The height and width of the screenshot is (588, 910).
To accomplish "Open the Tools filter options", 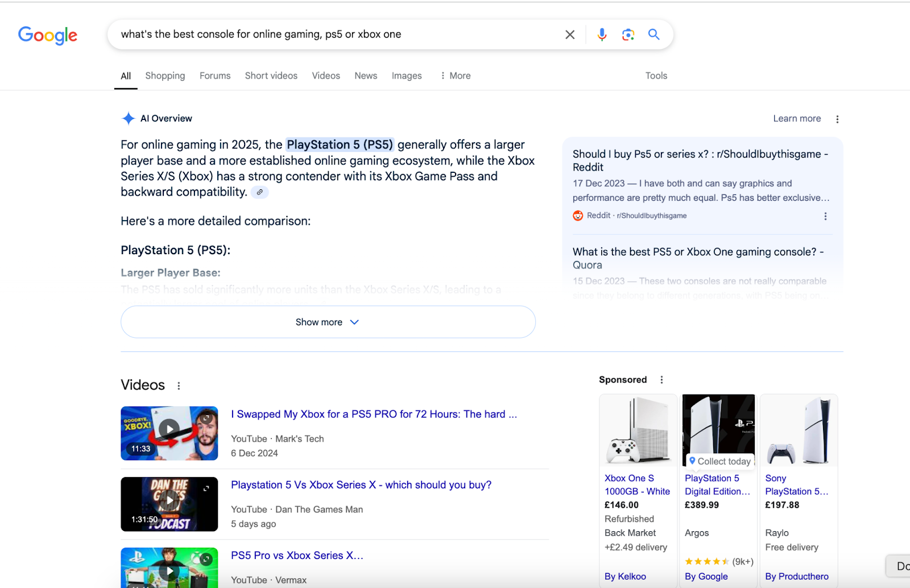I will point(656,76).
